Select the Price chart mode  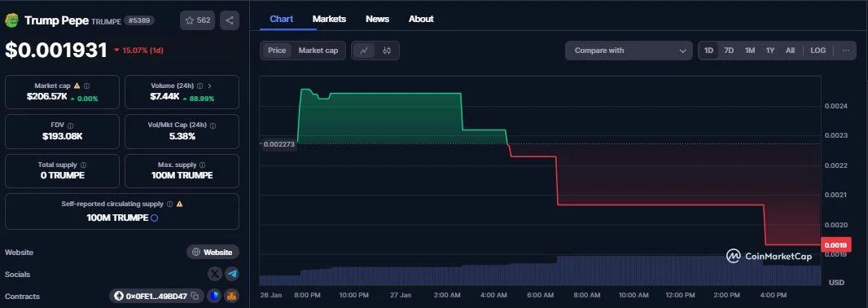pyautogui.click(x=277, y=51)
